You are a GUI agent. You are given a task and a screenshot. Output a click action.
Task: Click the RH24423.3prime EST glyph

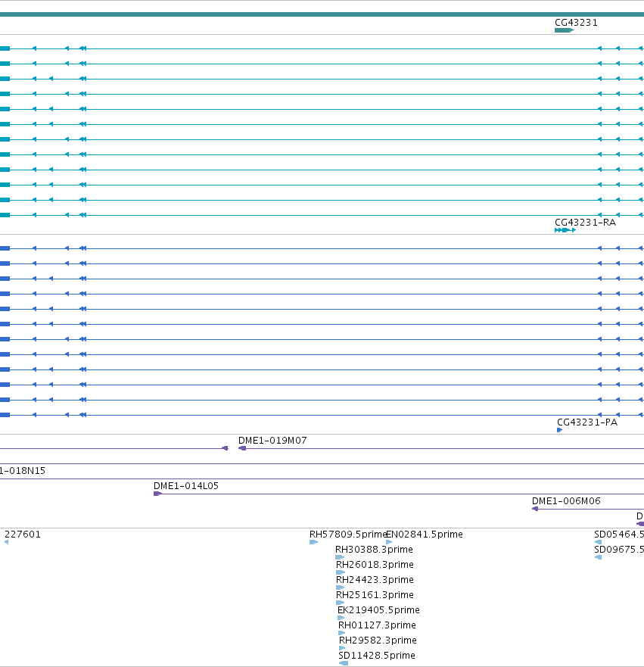pyautogui.click(x=340, y=588)
